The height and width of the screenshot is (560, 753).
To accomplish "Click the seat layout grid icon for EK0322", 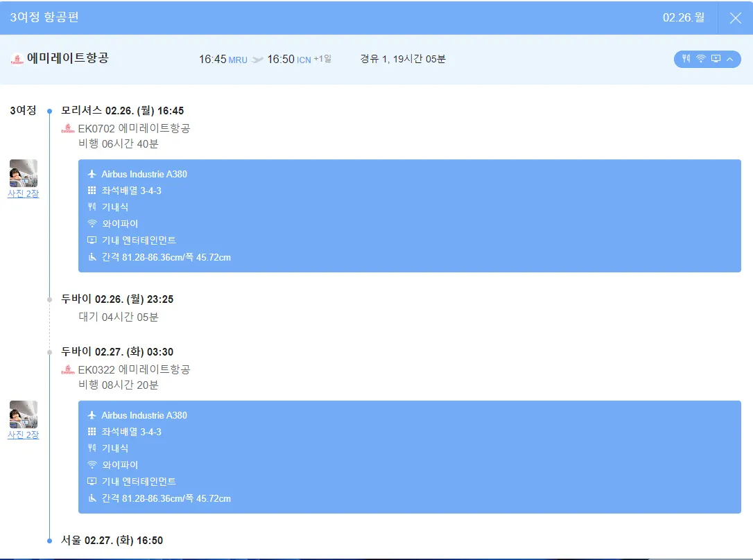I will (92, 432).
